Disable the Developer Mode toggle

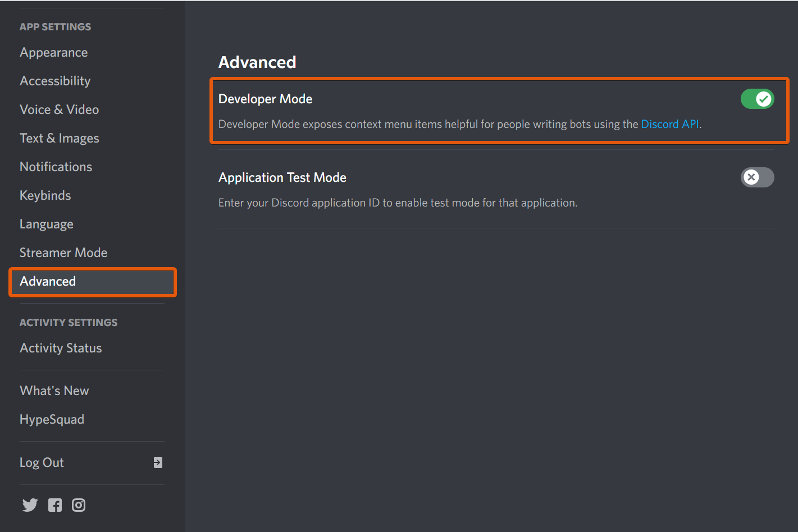757,99
